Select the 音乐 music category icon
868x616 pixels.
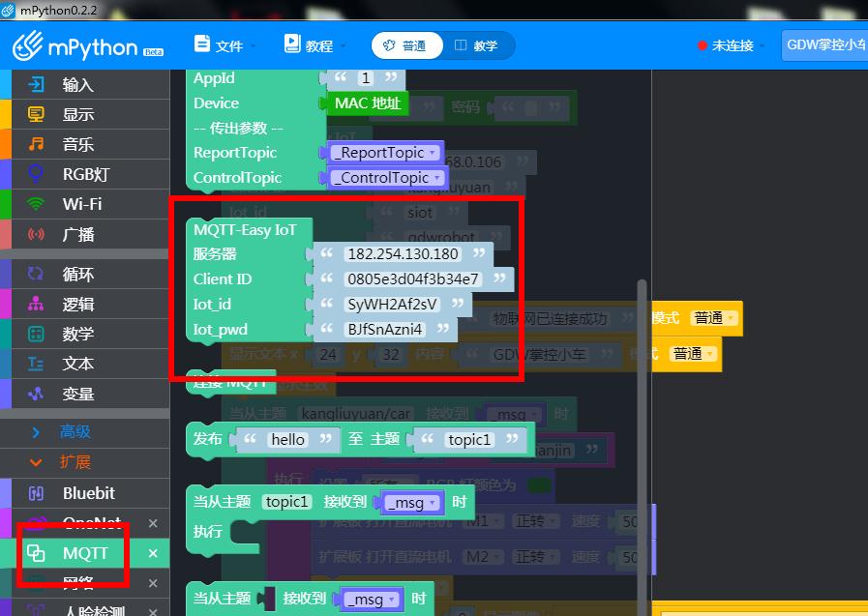tap(36, 144)
